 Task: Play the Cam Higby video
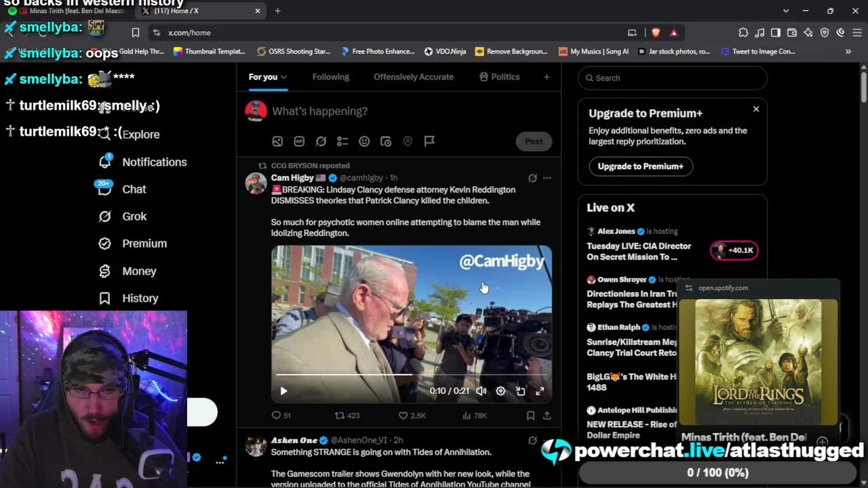tap(283, 391)
